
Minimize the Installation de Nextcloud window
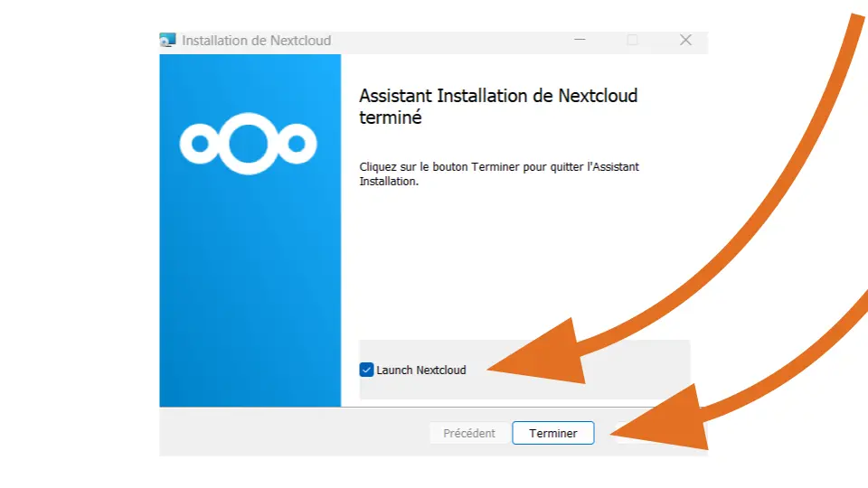tap(580, 41)
